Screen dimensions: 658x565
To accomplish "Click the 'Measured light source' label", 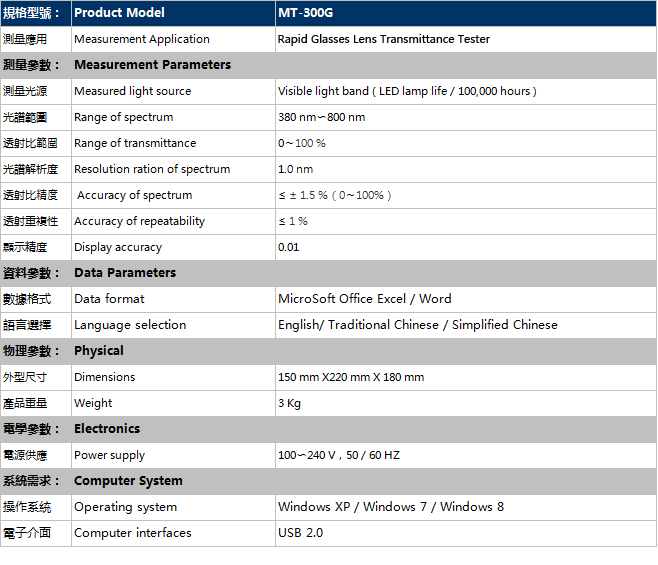I will pyautogui.click(x=133, y=91).
